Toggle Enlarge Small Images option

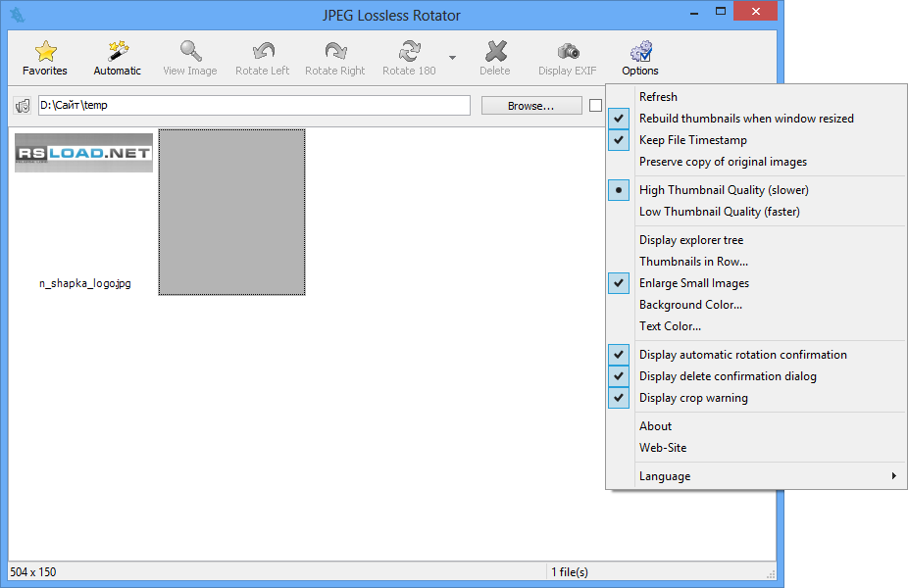756,283
